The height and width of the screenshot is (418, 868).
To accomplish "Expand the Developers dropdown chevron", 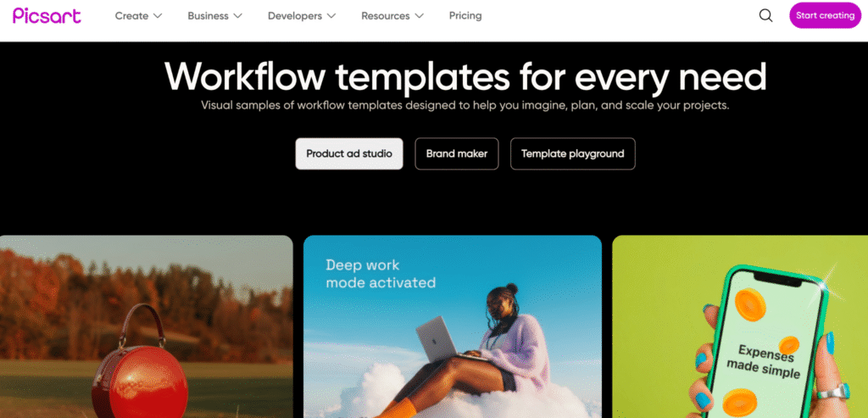I will pyautogui.click(x=331, y=16).
